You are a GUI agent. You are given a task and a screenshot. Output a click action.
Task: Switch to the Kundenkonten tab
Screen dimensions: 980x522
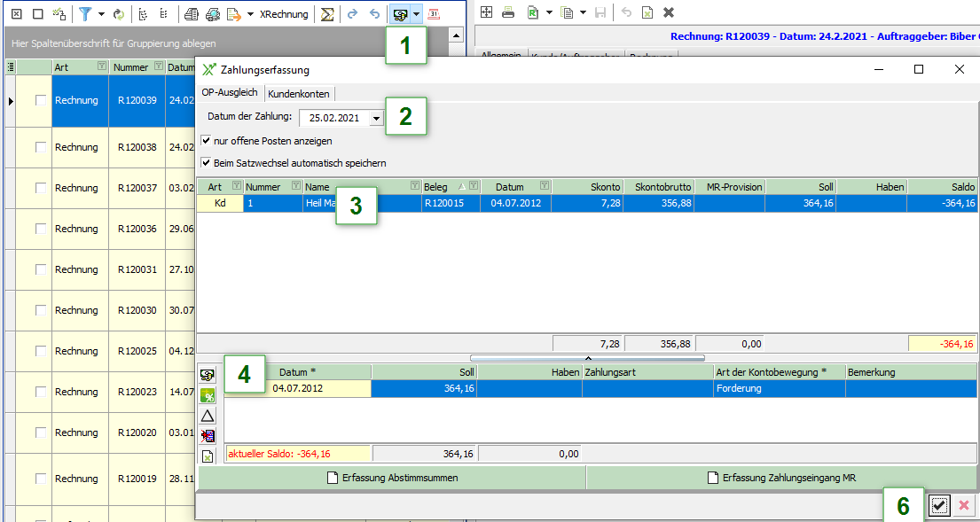point(299,93)
